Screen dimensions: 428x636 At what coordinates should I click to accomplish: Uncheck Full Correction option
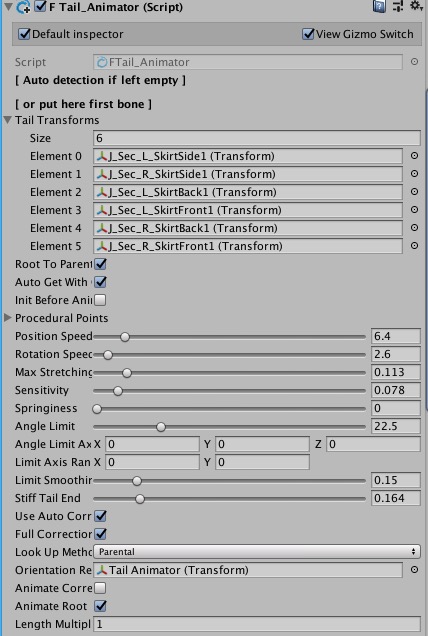pyautogui.click(x=100, y=534)
